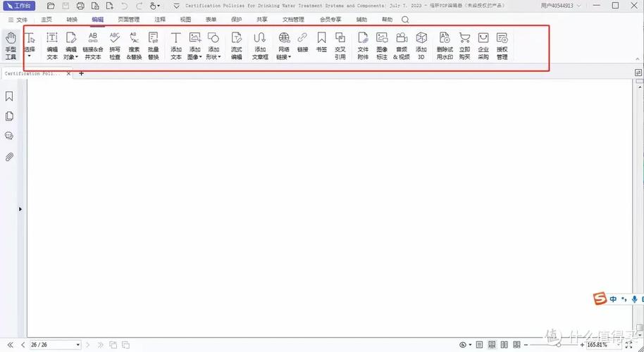Viewport: 644px width, 352px height.
Task: Click the Undo arrow in quick toolbar
Action: pyautogui.click(x=125, y=6)
